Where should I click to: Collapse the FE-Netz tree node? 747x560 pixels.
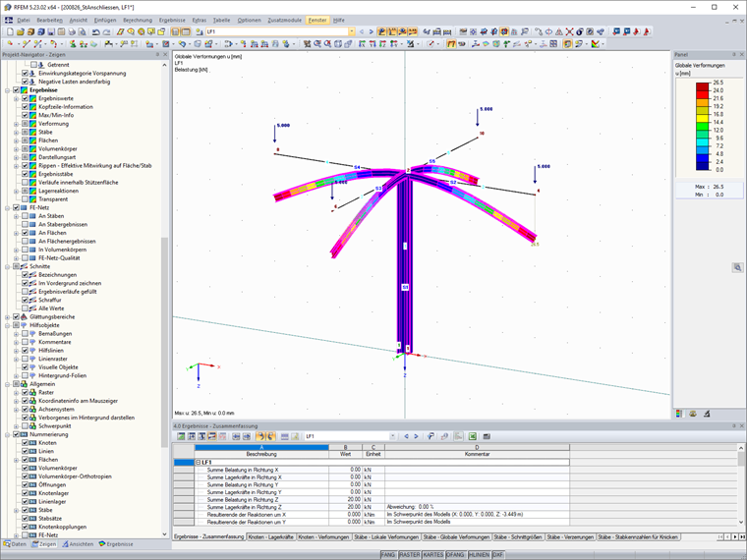tap(8, 207)
